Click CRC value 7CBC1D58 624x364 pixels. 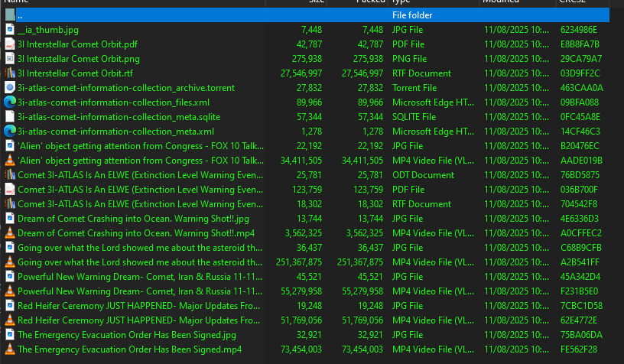(581, 306)
